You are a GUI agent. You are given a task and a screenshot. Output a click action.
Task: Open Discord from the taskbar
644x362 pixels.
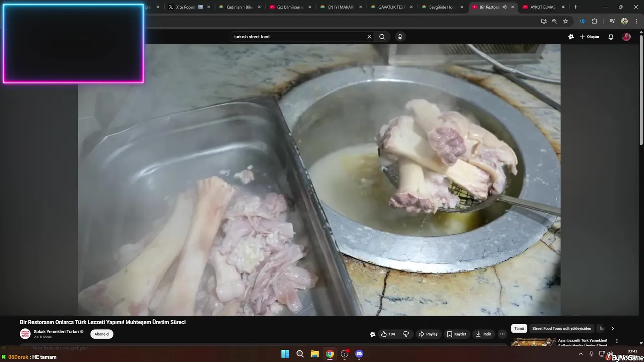click(359, 354)
